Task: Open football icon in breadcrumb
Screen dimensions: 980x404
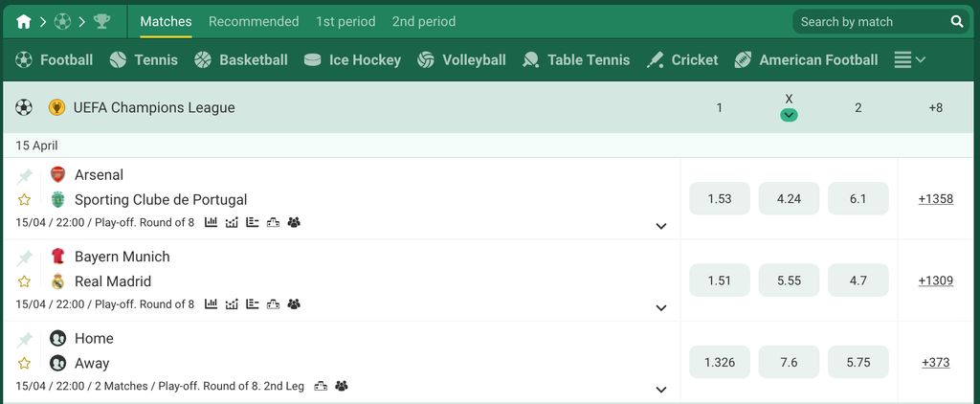Action: [62, 22]
